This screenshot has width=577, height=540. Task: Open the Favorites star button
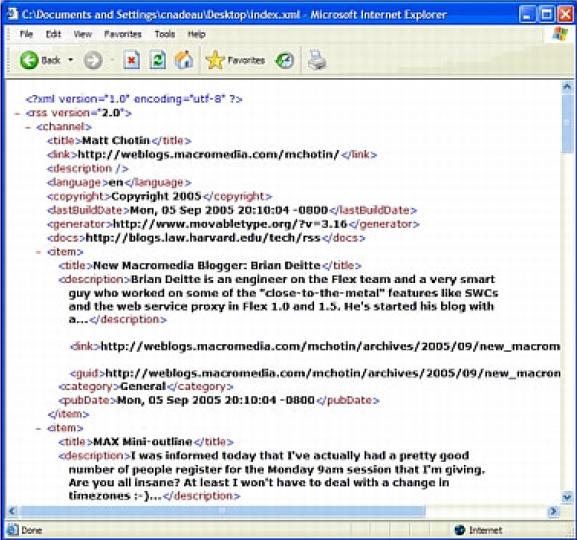(x=236, y=60)
